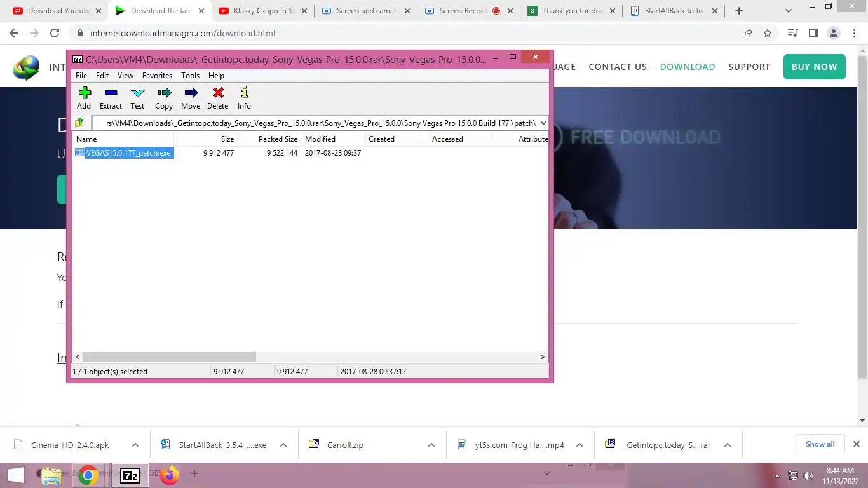Click the horizontal scrollbar thumb in 7-Zip
Viewport: 868px width, 488px height.
point(169,357)
